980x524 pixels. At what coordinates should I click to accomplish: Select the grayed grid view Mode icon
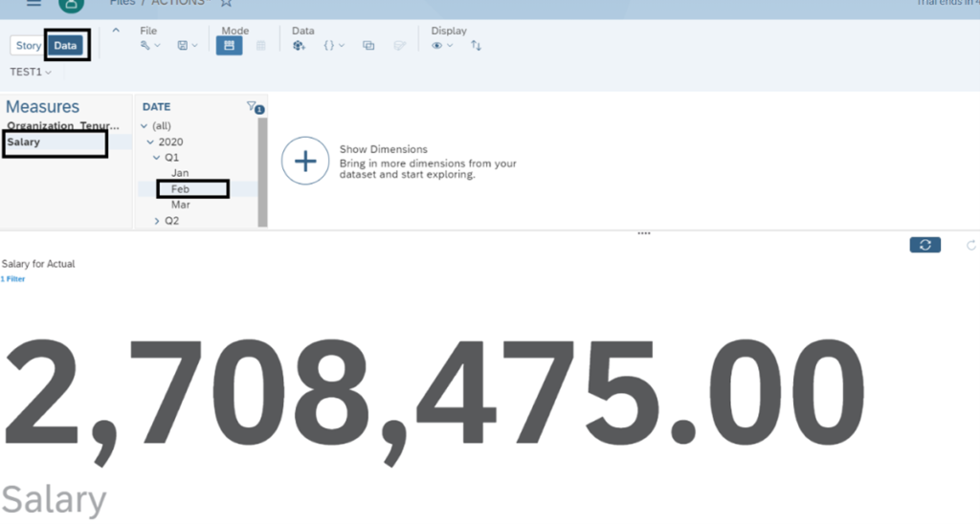click(x=260, y=46)
